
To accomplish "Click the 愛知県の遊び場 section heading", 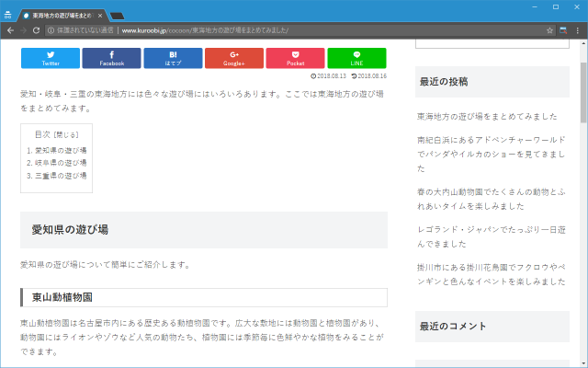I will [x=70, y=230].
